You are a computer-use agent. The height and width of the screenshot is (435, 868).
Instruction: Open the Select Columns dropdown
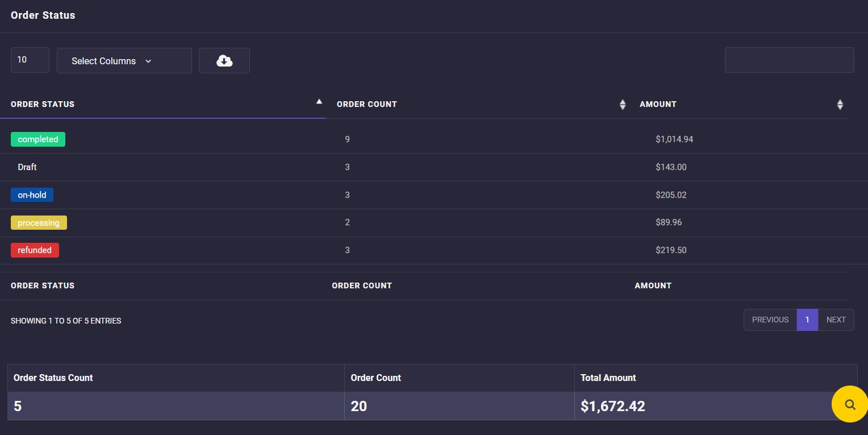[124, 61]
